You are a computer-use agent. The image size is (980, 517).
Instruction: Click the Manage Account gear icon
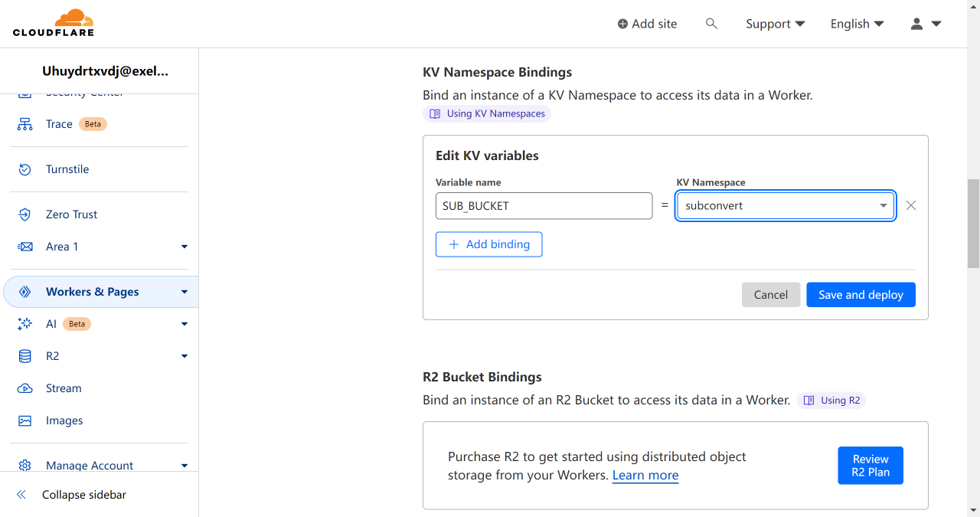click(x=25, y=466)
